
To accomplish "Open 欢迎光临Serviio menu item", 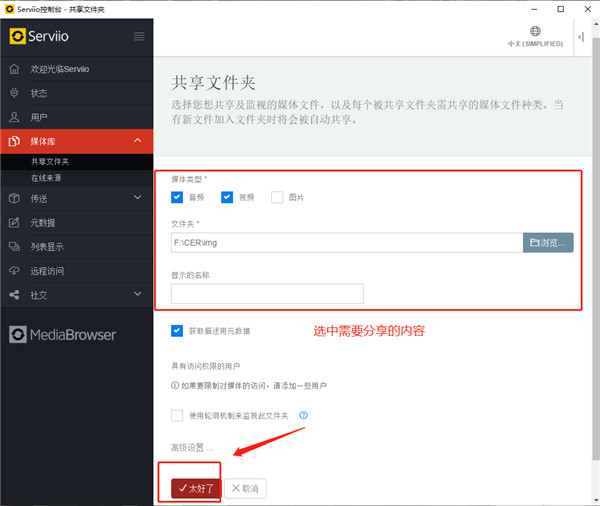I will coord(77,69).
